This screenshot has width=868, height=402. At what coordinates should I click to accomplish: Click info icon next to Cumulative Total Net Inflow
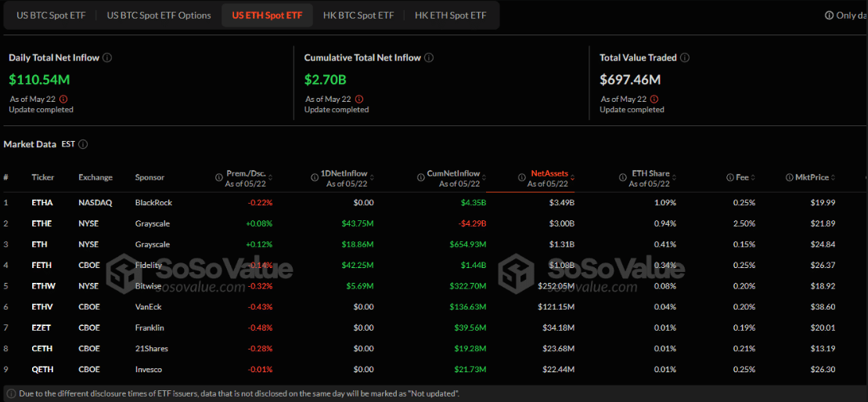point(429,57)
